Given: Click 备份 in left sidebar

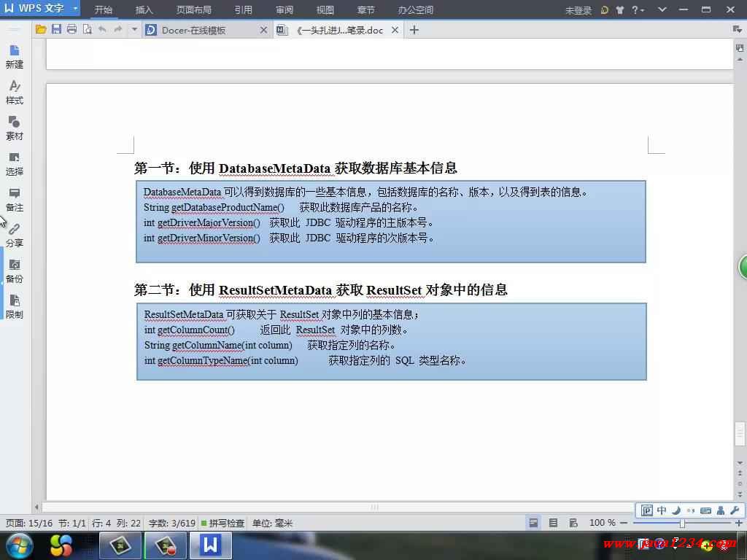Looking at the screenshot, I should (15, 271).
